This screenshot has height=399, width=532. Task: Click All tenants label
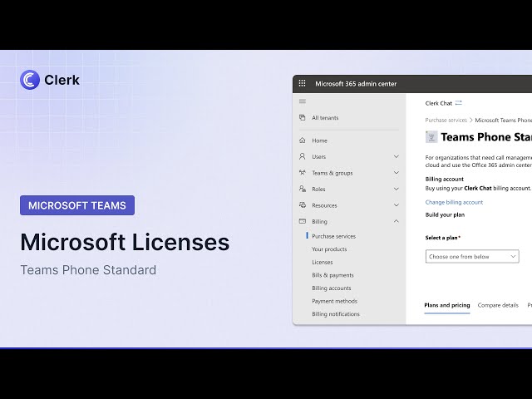pos(325,118)
